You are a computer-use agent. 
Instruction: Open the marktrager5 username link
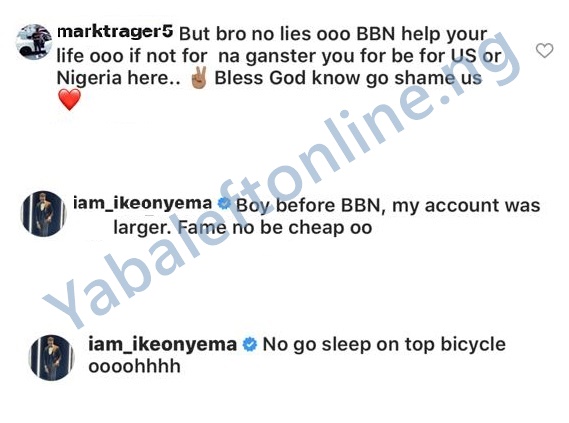point(115,32)
